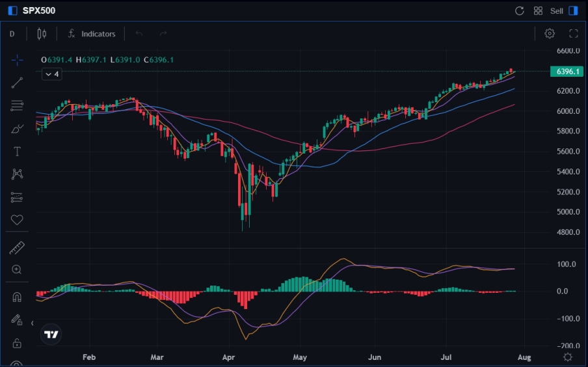Open the candlestick chart style selector
The height and width of the screenshot is (367, 588).
(x=42, y=34)
